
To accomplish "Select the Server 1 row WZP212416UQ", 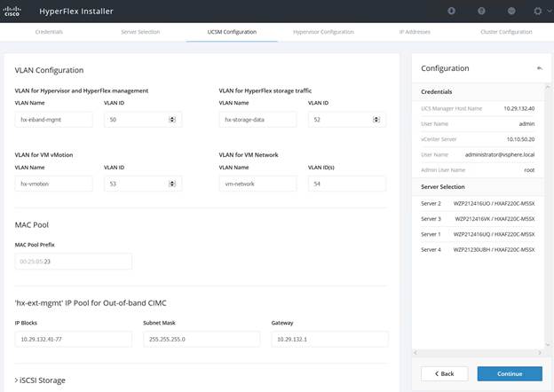I will click(478, 234).
